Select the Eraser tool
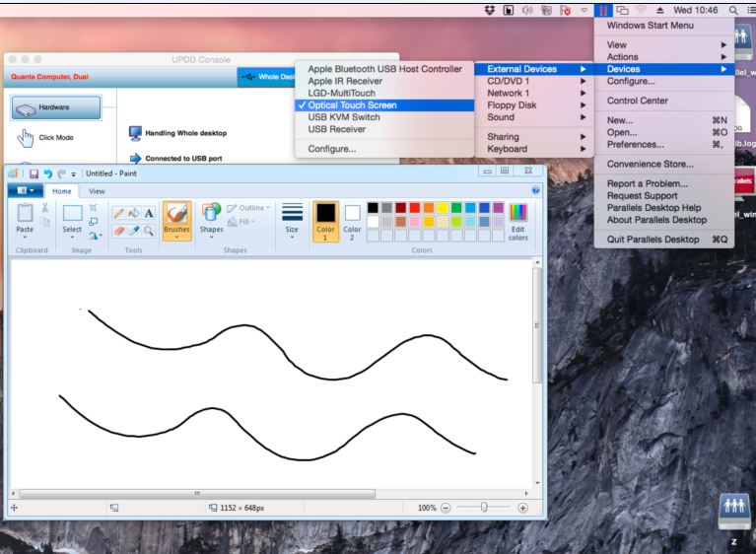This screenshot has width=756, height=554. 118,231
